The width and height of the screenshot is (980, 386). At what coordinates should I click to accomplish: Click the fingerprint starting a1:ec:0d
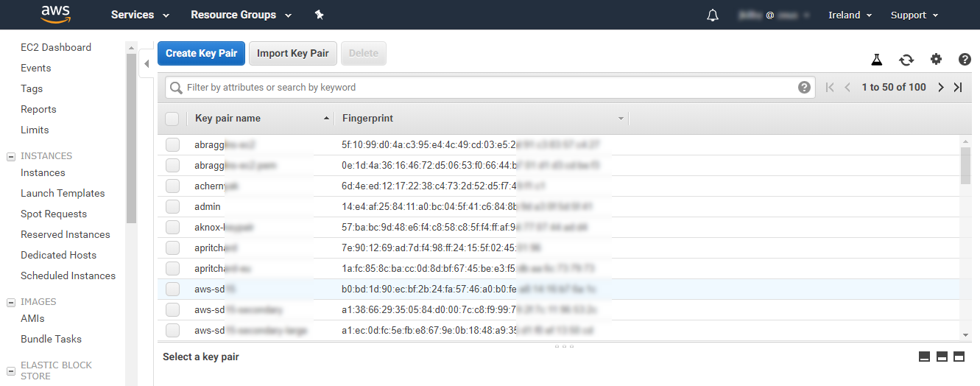[468, 331]
